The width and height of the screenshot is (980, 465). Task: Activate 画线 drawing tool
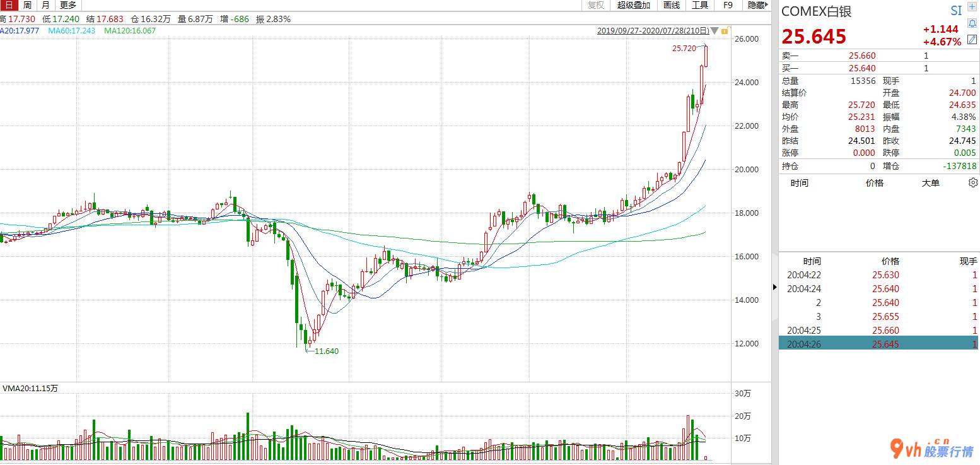click(672, 5)
